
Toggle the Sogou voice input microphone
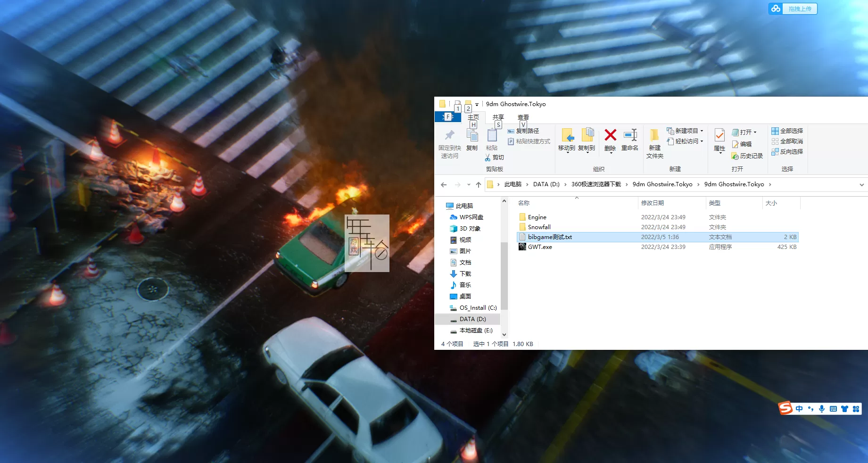[x=822, y=409]
